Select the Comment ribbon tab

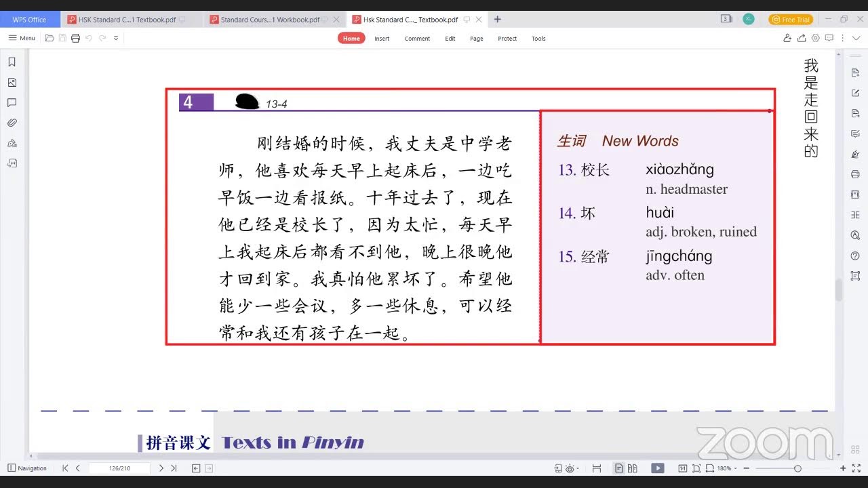click(417, 39)
